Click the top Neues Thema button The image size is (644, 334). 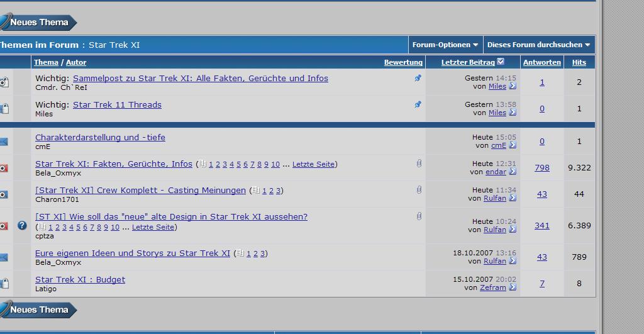pyautogui.click(x=38, y=22)
